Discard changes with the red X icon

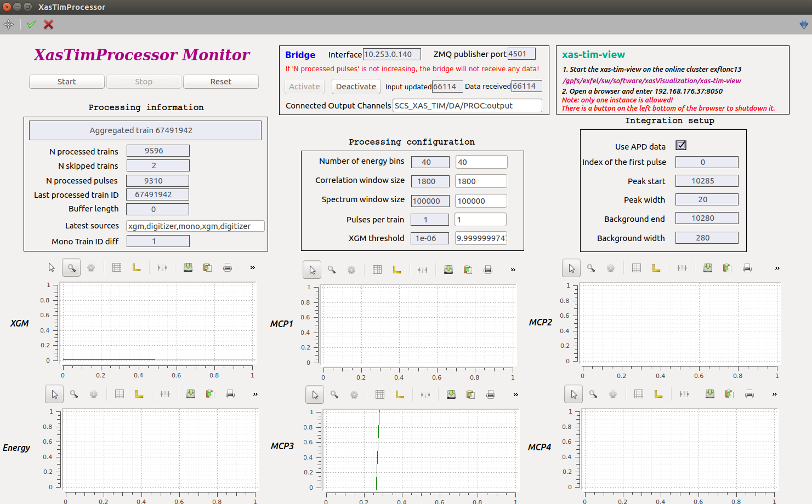49,24
